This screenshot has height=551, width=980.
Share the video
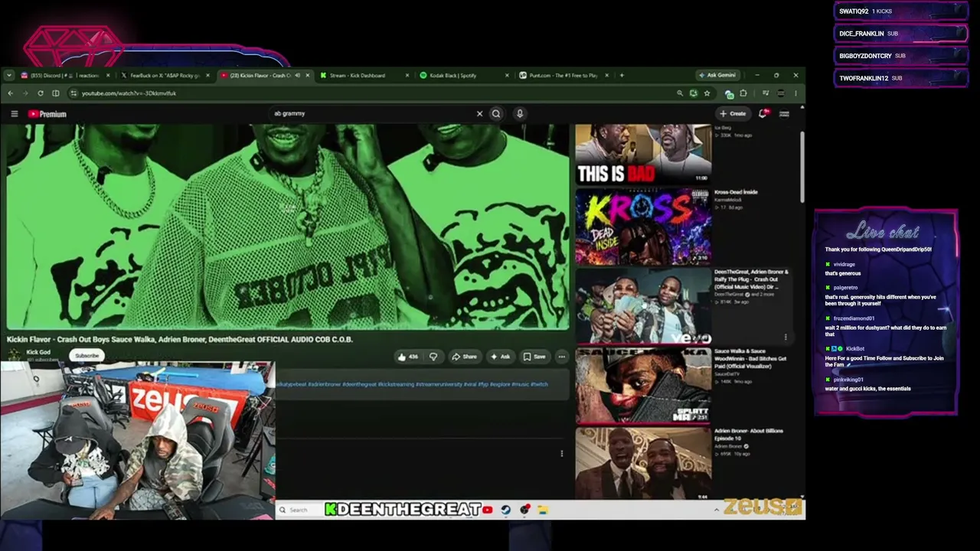pos(464,357)
